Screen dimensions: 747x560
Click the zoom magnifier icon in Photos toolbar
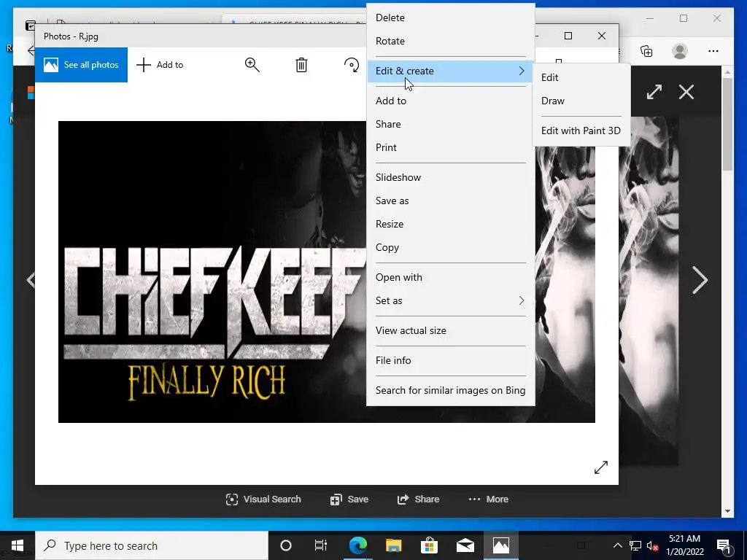coord(252,65)
